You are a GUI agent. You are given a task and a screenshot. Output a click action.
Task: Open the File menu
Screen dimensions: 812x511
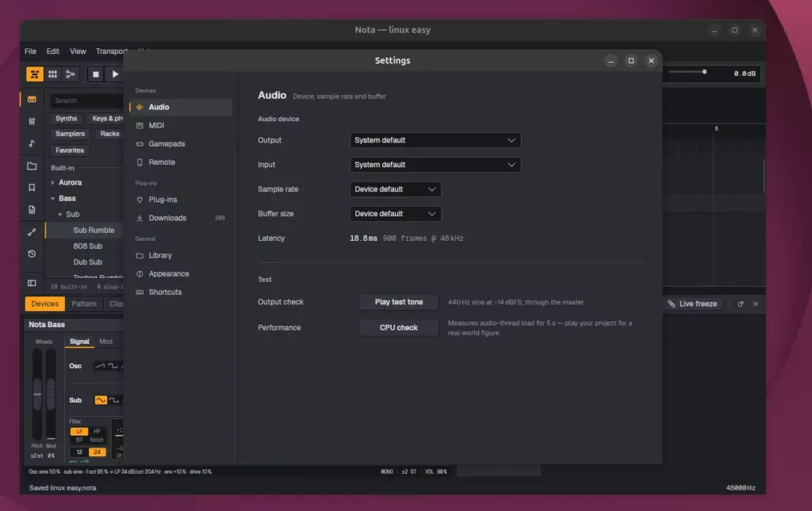coord(31,51)
